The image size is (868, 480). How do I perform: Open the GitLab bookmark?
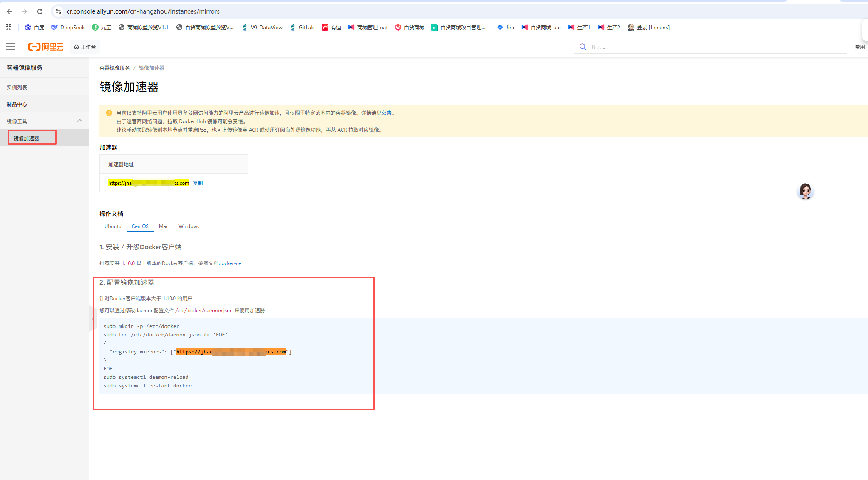pyautogui.click(x=302, y=27)
